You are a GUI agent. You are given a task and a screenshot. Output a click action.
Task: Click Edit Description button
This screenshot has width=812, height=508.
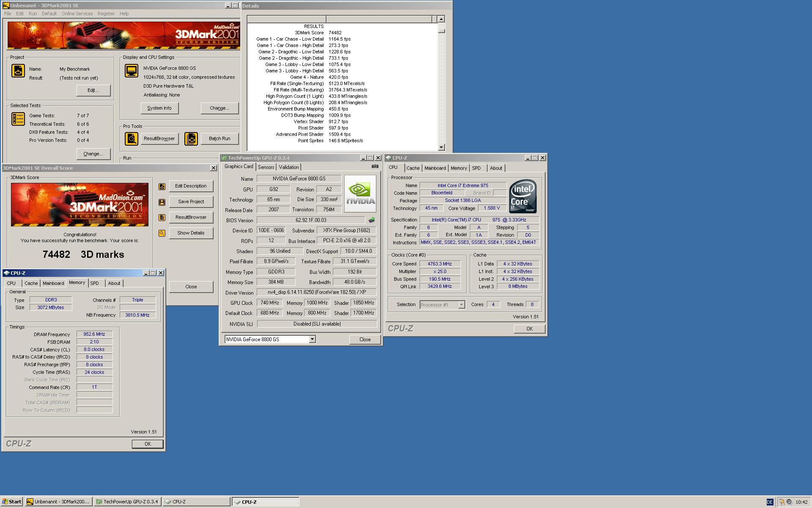pyautogui.click(x=191, y=186)
